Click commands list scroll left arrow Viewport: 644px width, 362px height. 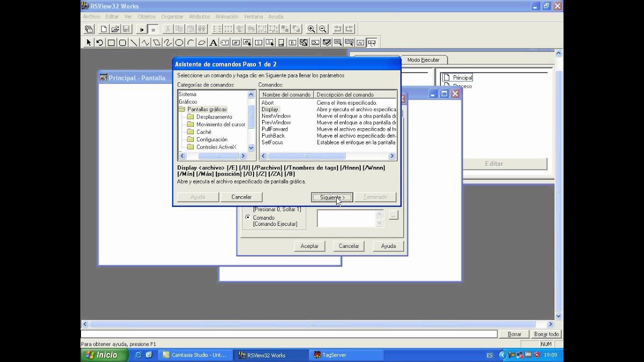tap(263, 156)
